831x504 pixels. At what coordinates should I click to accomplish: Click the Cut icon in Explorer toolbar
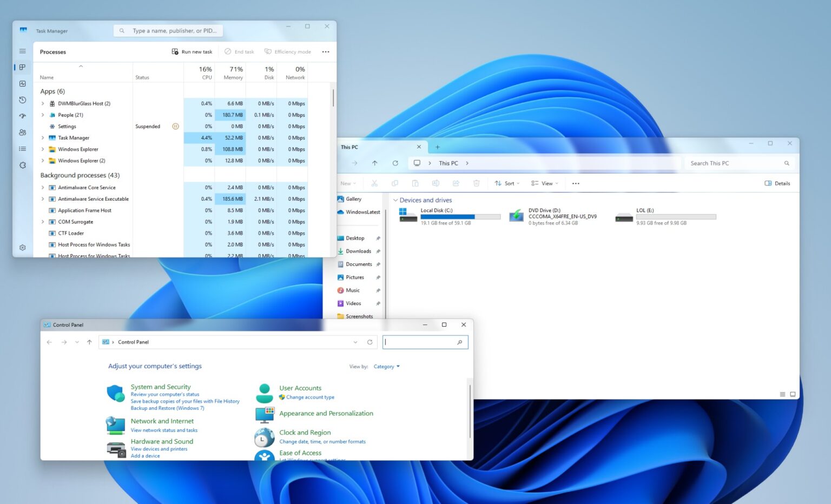[x=374, y=183]
